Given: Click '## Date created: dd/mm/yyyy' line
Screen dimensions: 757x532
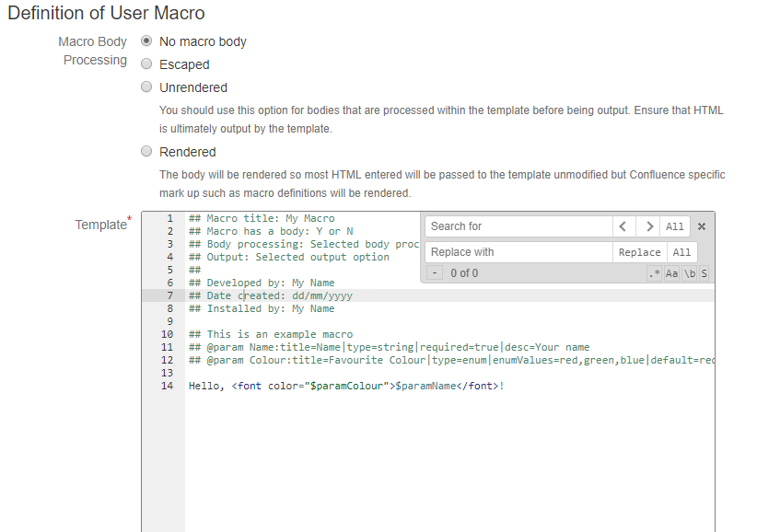Looking at the screenshot, I should tap(271, 295).
